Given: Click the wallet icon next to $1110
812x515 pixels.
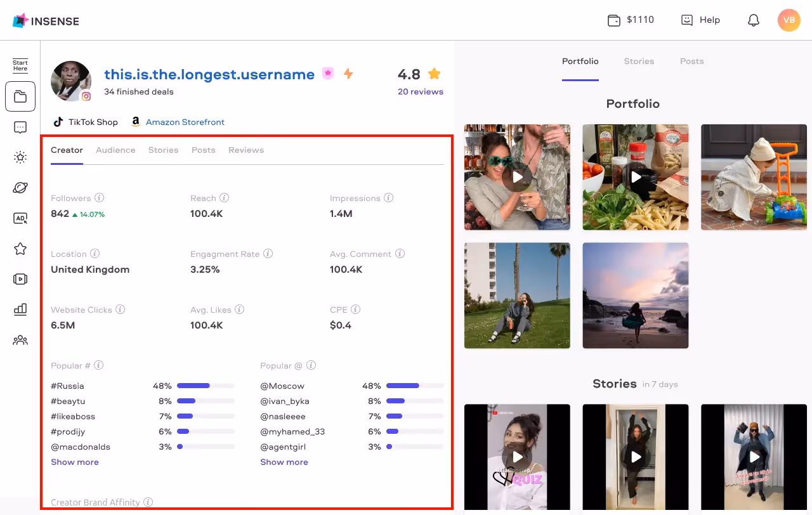Looking at the screenshot, I should [x=613, y=20].
